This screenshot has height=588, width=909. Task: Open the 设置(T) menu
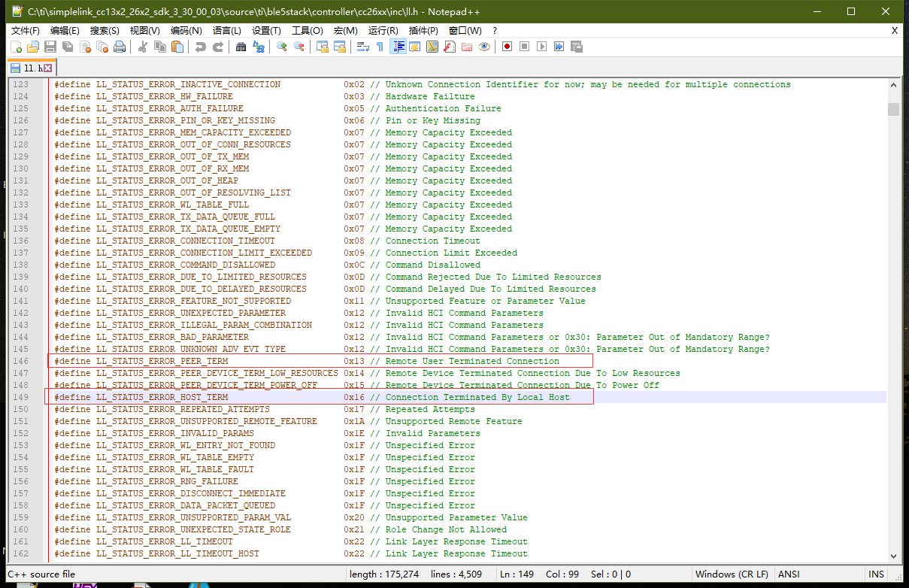pos(266,30)
